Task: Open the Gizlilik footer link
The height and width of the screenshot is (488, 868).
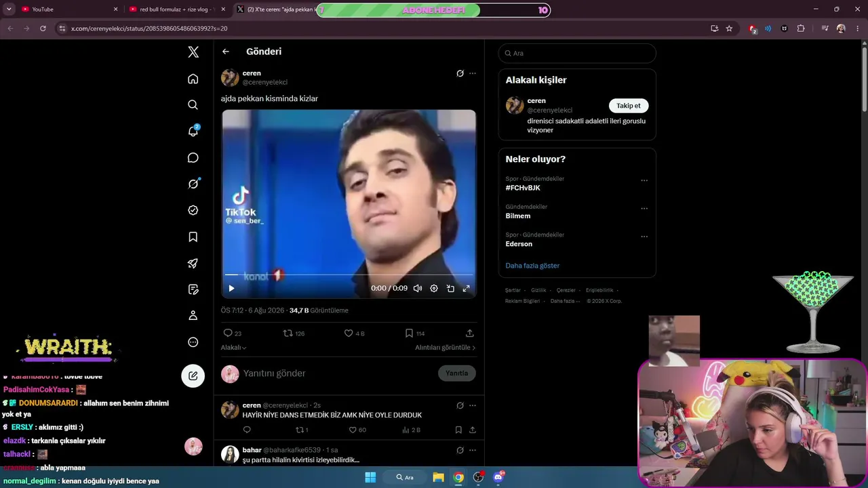Action: 538,290
